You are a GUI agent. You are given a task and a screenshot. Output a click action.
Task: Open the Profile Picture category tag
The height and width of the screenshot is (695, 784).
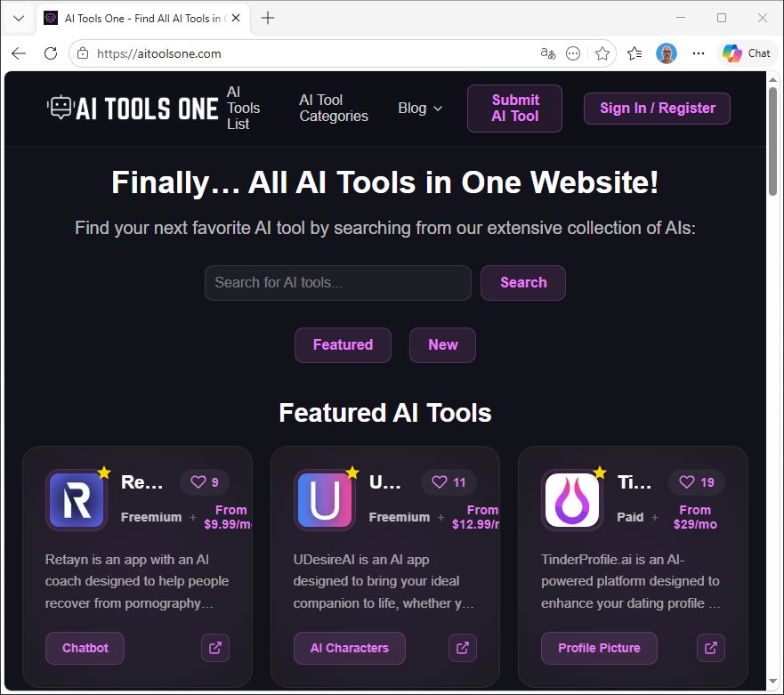click(x=599, y=648)
